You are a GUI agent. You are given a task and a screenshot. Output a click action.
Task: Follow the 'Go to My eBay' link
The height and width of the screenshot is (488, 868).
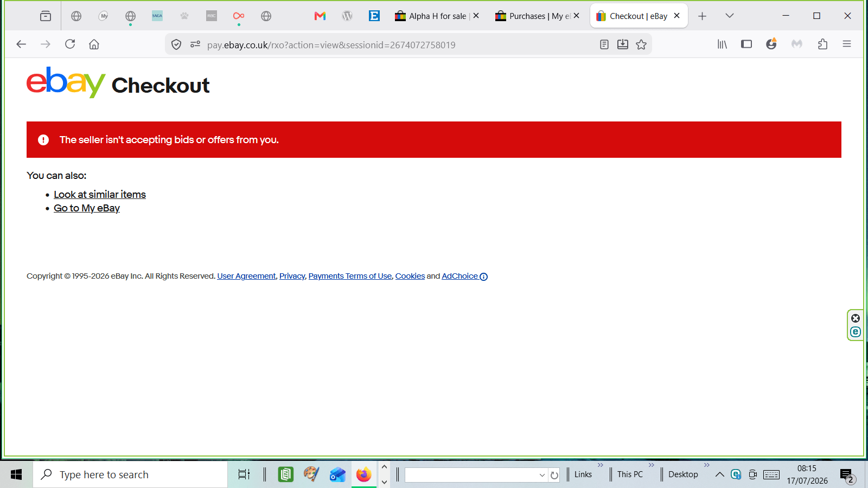point(87,208)
